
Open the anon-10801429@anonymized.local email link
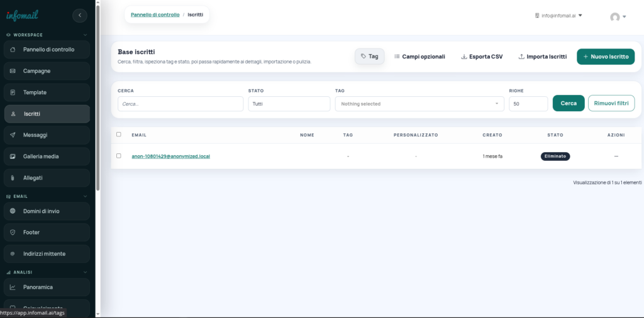tap(170, 156)
